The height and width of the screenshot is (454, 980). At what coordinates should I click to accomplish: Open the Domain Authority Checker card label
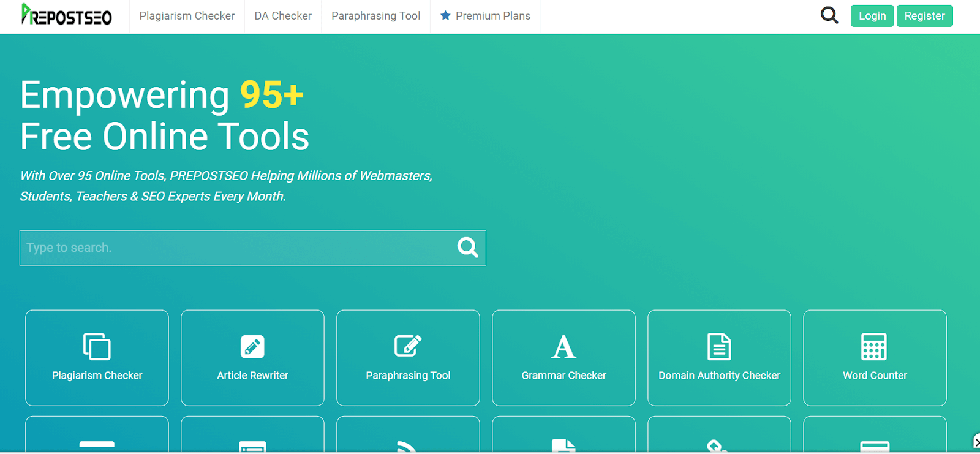coord(719,376)
